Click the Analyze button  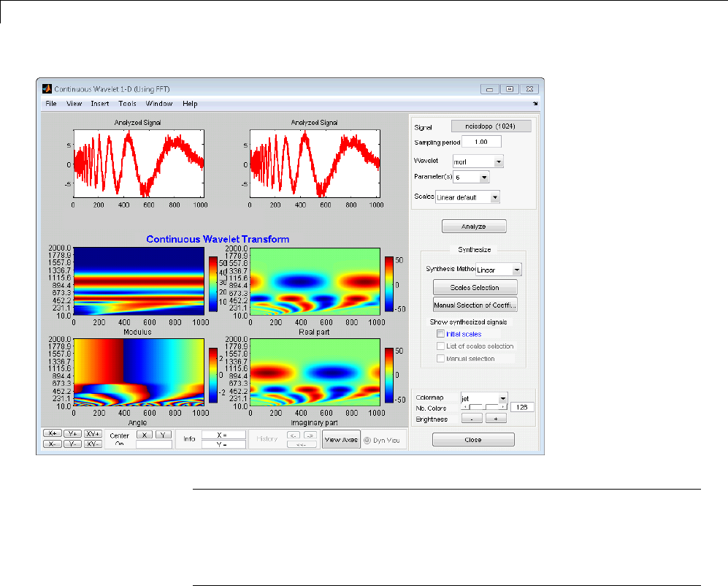(474, 227)
